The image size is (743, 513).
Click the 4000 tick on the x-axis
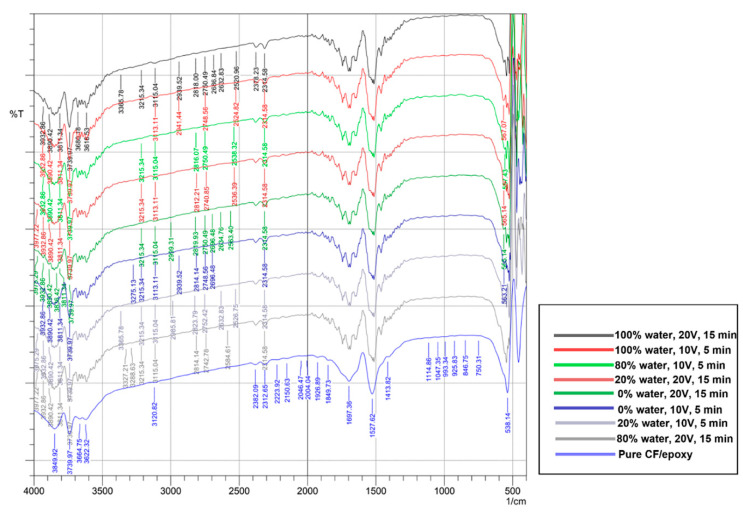click(x=35, y=491)
